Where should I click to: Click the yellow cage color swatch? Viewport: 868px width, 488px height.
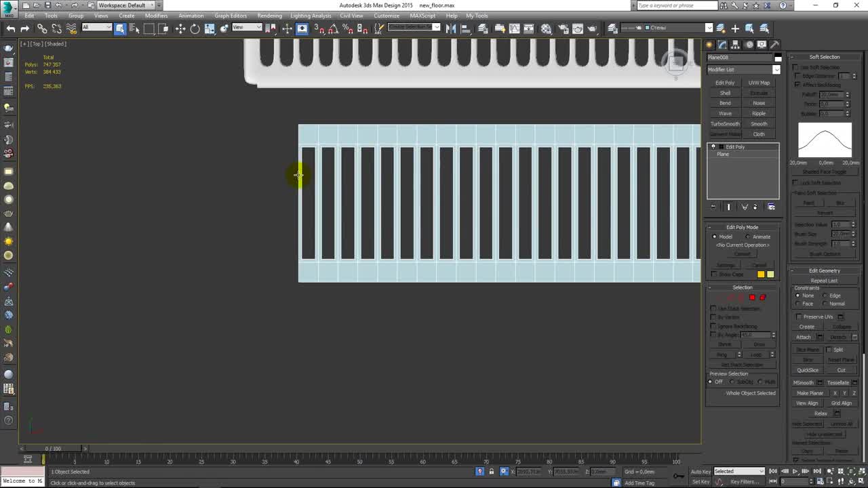coord(761,274)
